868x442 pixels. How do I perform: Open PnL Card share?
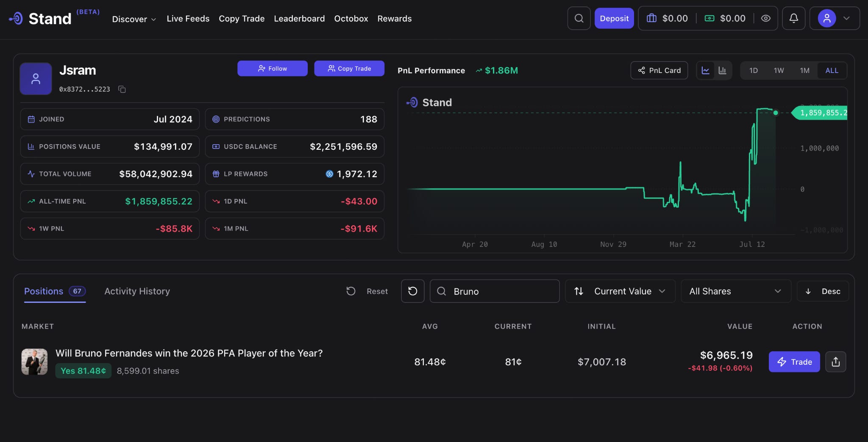[659, 70]
